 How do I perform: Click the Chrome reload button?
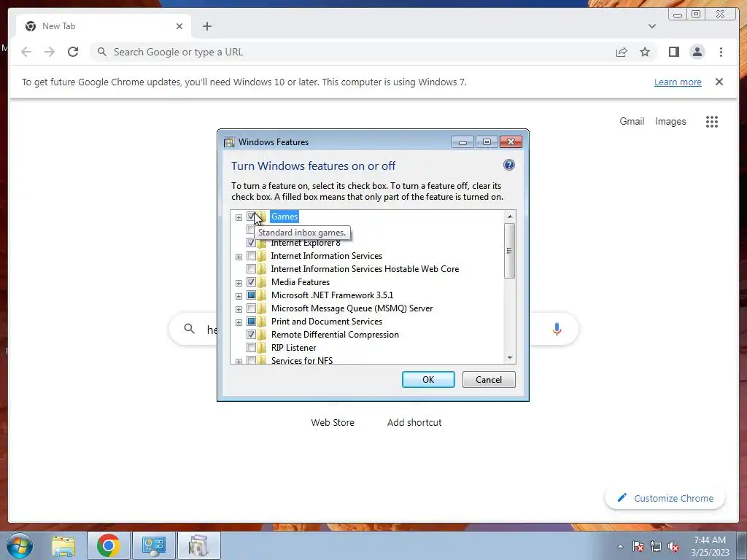point(73,52)
